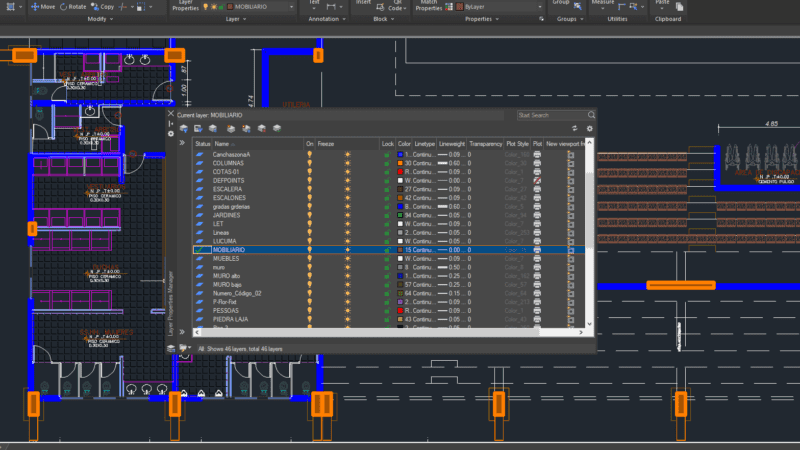This screenshot has height=450, width=800.
Task: Turn off the JARDINES layer lightbulb
Action: pyautogui.click(x=309, y=215)
